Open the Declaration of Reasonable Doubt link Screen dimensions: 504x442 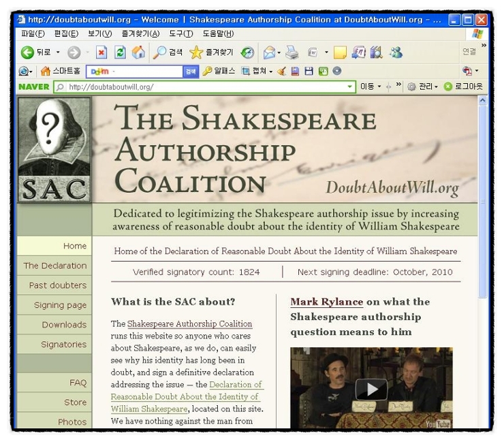(x=187, y=396)
